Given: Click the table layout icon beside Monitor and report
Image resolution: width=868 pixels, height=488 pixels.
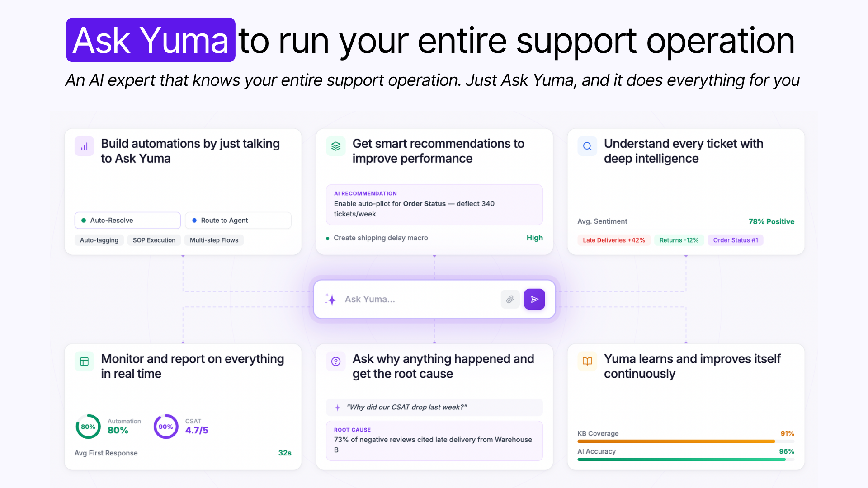Looking at the screenshot, I should pos(85,361).
